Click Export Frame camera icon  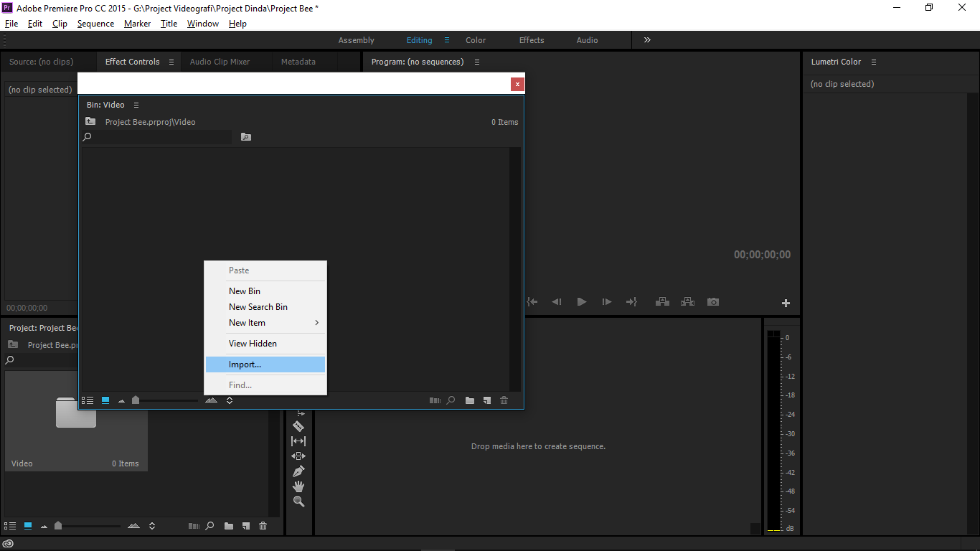pos(713,302)
